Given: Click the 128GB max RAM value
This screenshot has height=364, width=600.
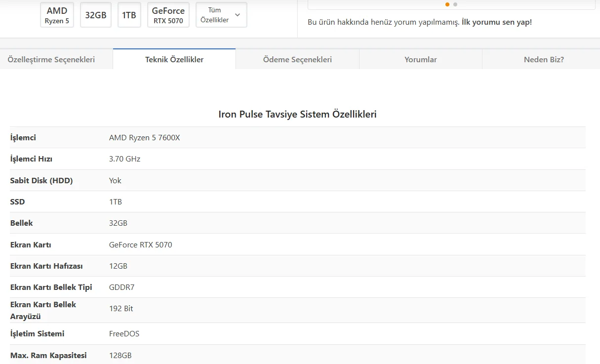Looking at the screenshot, I should coord(120,356).
